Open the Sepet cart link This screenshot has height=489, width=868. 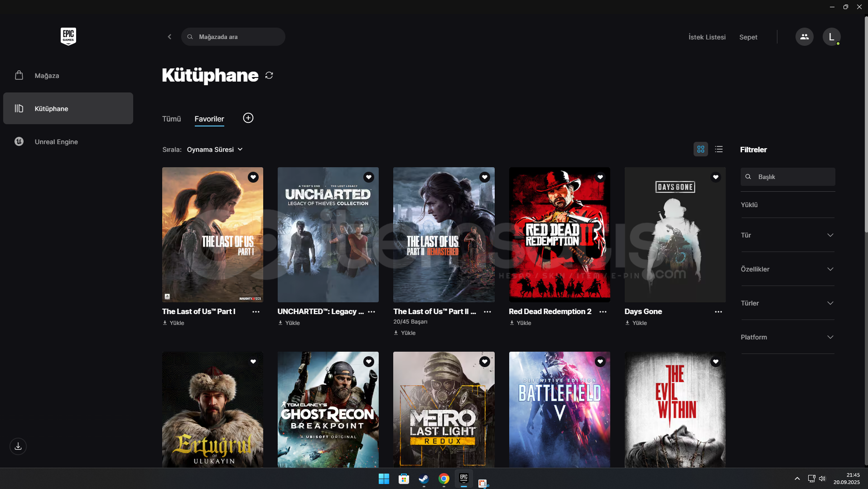(x=748, y=37)
